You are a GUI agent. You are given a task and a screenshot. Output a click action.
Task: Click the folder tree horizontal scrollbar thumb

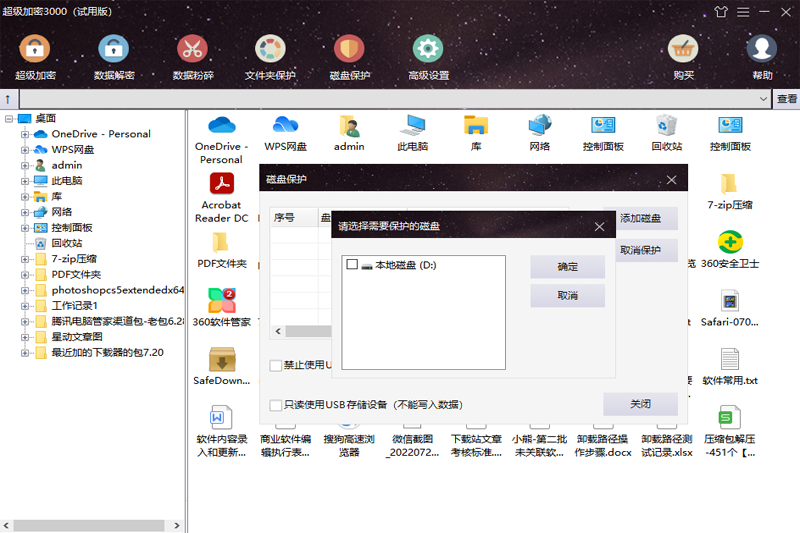[x=89, y=525]
